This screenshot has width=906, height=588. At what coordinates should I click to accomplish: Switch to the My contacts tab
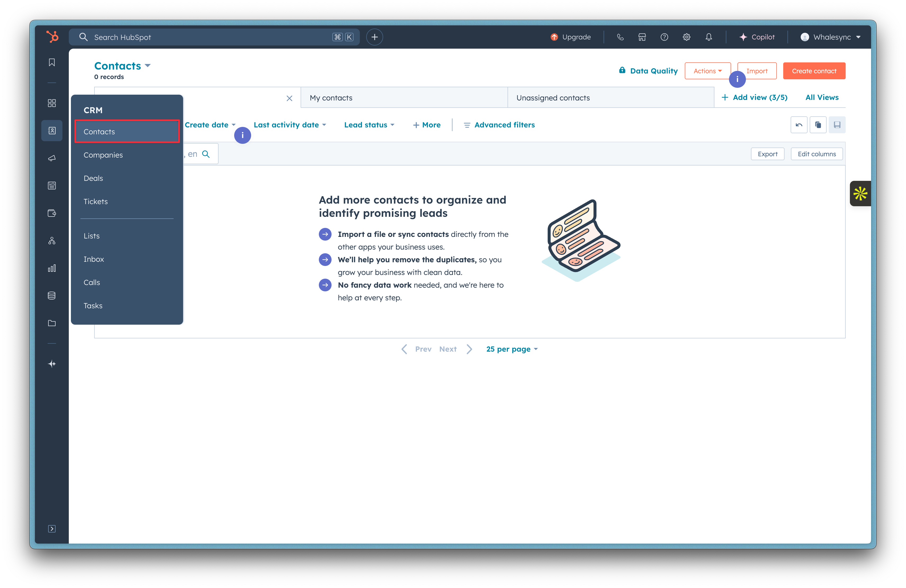[404, 98]
